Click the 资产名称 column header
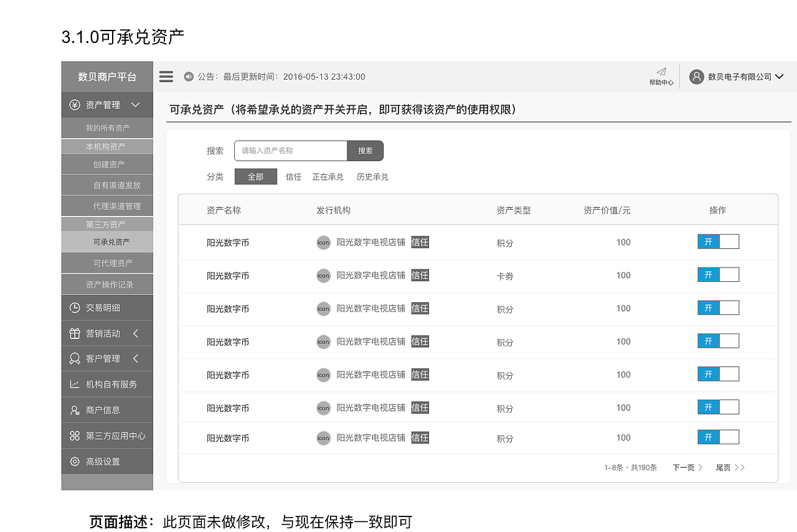797x532 pixels. coord(224,210)
